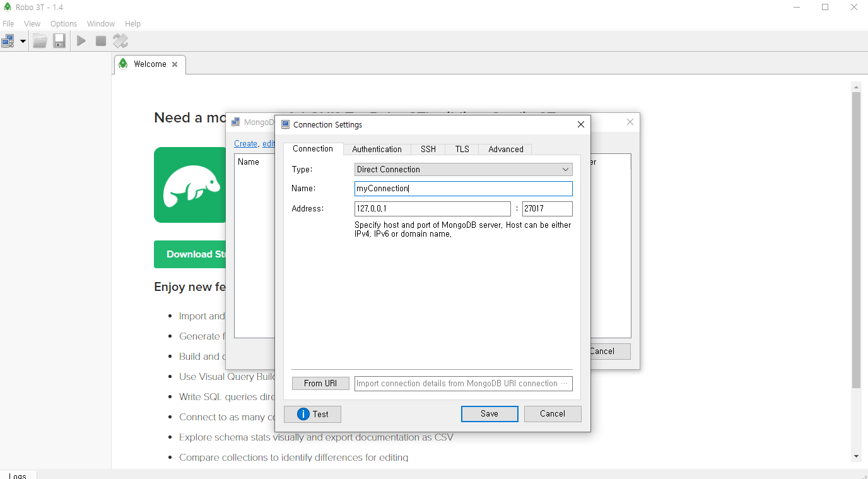868x479 pixels.
Task: Save the connection settings
Action: 490,414
